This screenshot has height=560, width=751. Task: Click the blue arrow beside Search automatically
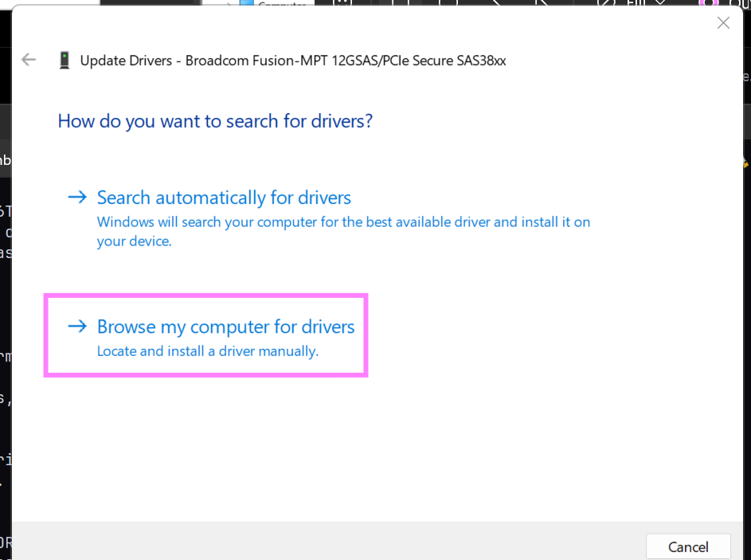76,197
